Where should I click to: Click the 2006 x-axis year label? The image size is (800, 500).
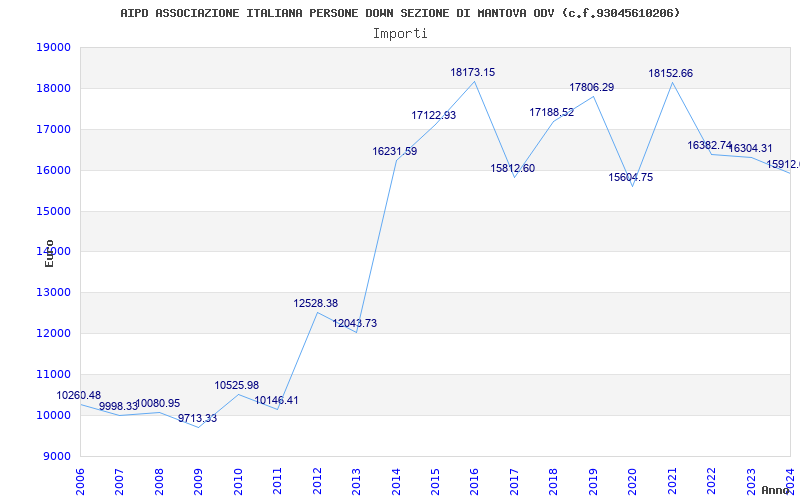point(80,482)
